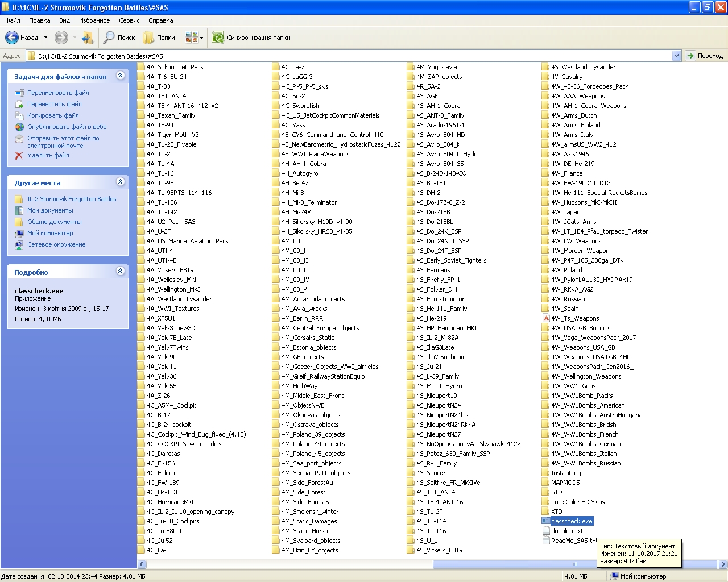Click the folder icon beside XTD
Viewport: 728px width, 582px height.
coord(546,512)
